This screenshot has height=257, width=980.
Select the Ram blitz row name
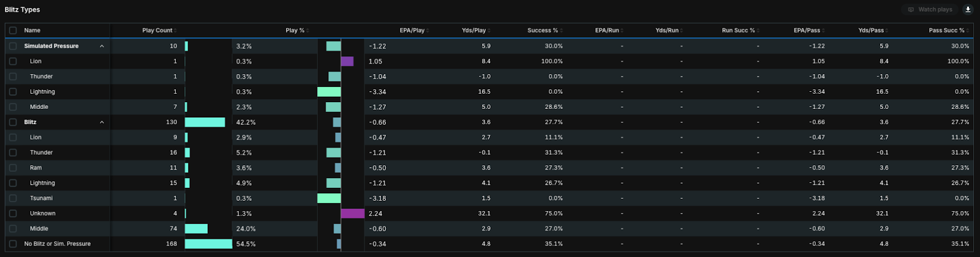pos(36,168)
